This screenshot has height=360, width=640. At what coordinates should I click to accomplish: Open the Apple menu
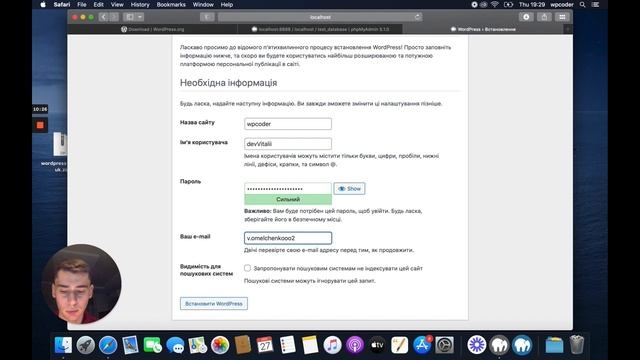point(43,4)
